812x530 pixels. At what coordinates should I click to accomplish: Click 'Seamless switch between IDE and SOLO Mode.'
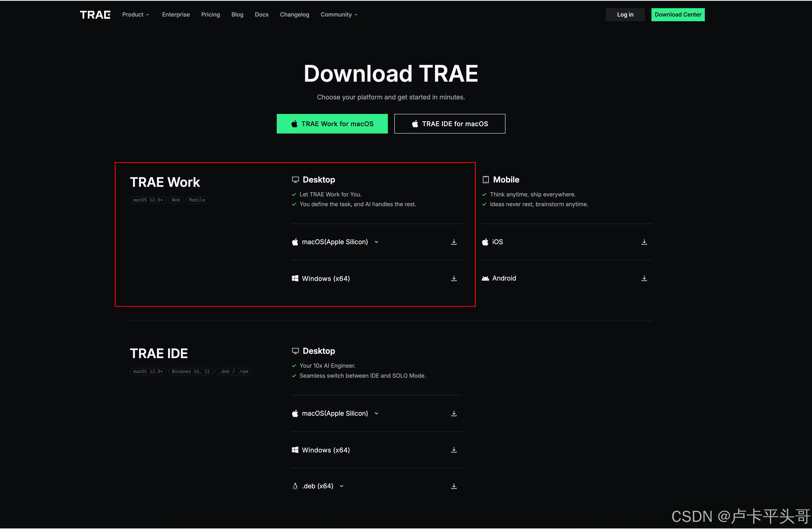pyautogui.click(x=363, y=375)
